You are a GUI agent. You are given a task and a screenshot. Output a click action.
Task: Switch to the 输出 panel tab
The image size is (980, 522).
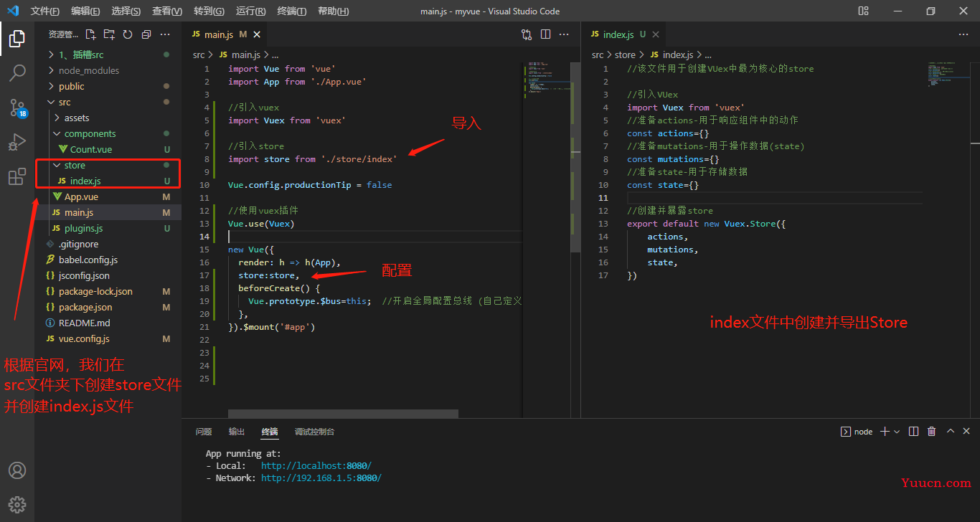[237, 432]
